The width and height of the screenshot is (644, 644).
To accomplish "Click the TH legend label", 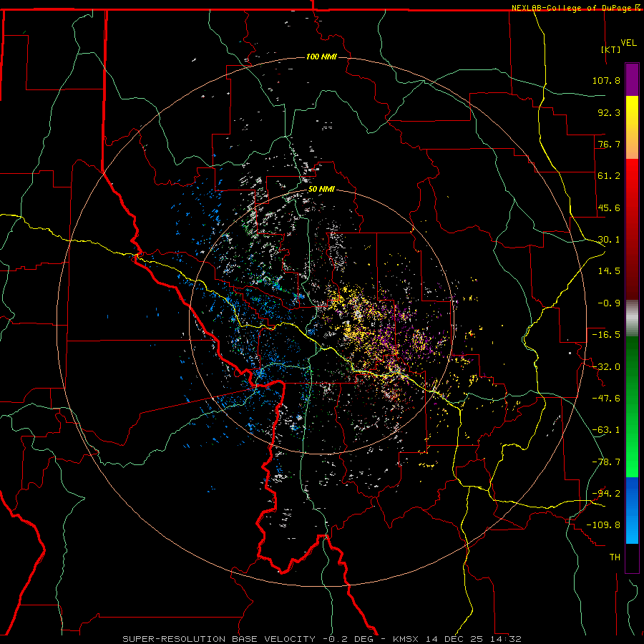I will (615, 557).
